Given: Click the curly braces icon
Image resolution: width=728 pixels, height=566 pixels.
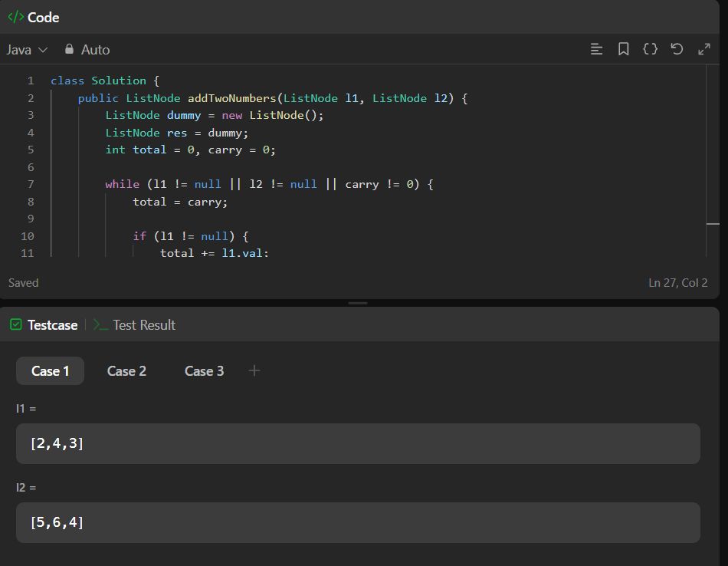Looking at the screenshot, I should point(650,49).
